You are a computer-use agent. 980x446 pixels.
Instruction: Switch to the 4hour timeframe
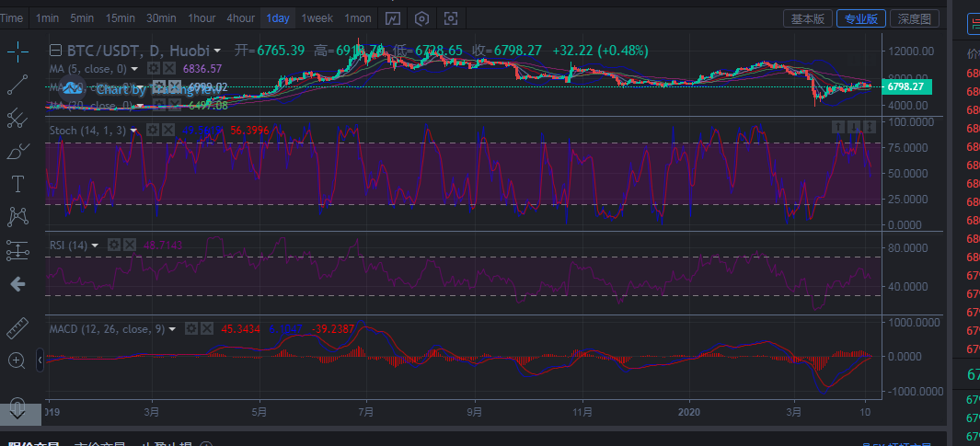[x=240, y=18]
